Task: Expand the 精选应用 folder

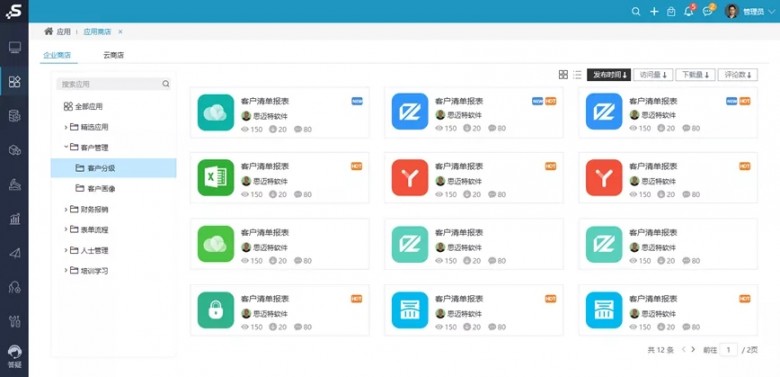Action: click(66, 127)
